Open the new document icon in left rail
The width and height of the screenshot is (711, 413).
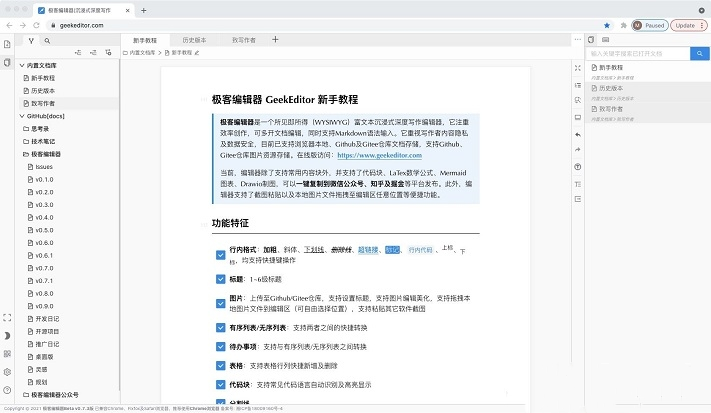point(7,44)
